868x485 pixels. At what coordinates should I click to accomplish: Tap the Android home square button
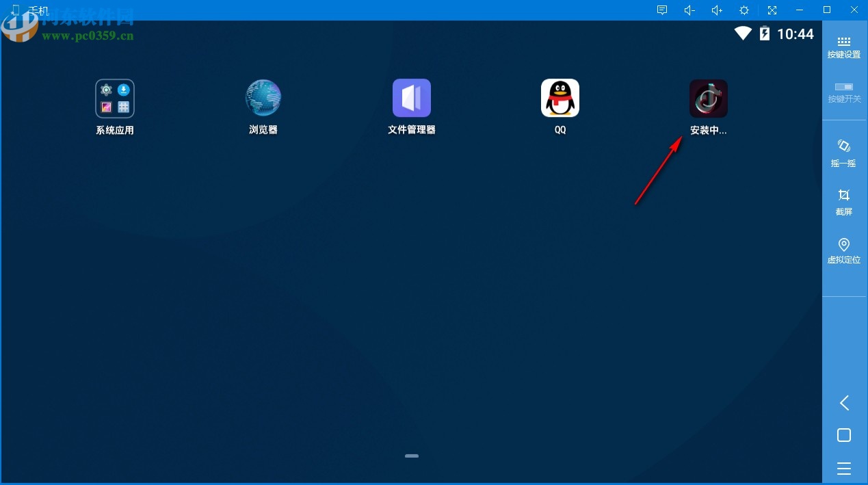tap(844, 435)
